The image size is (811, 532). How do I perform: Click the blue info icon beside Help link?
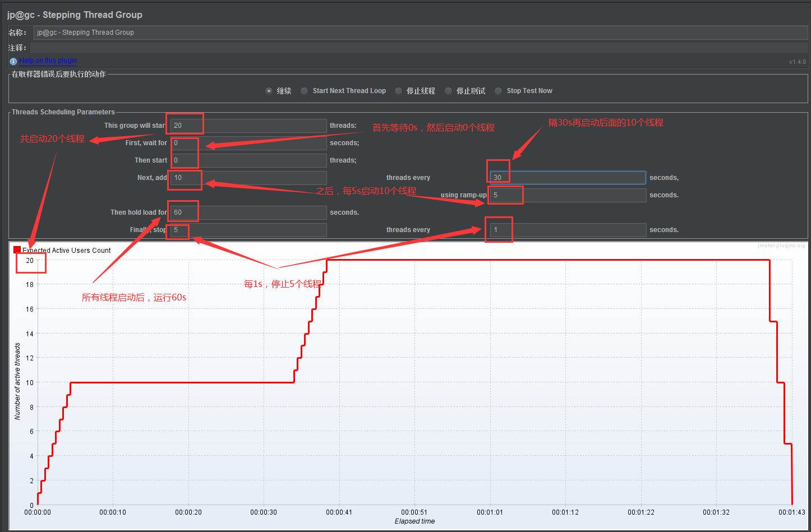12,61
